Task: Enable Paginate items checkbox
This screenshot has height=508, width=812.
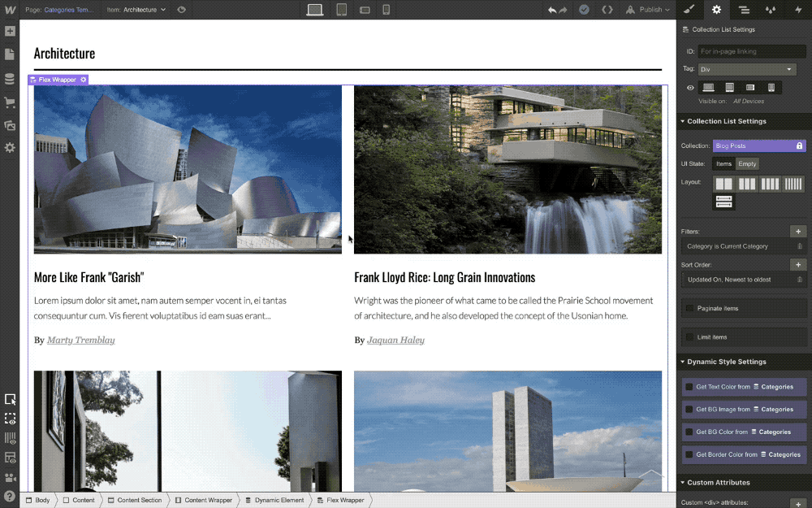Action: point(689,308)
